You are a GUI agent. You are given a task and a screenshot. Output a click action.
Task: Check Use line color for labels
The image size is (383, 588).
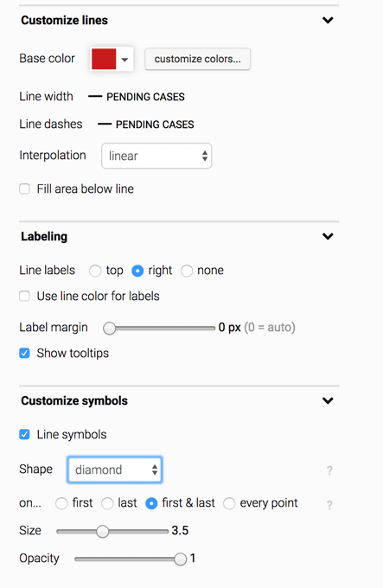point(25,297)
